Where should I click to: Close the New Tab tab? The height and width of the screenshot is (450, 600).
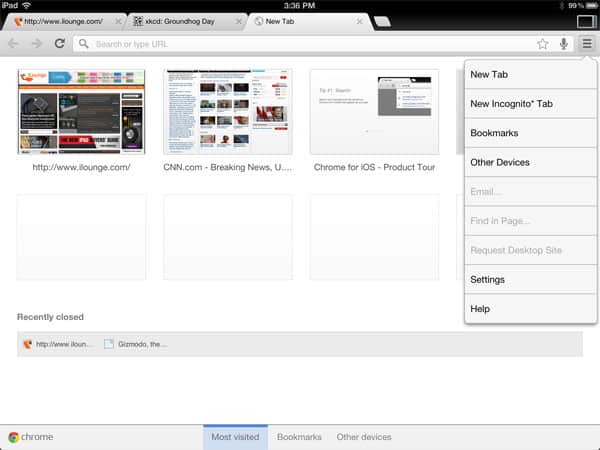click(359, 21)
